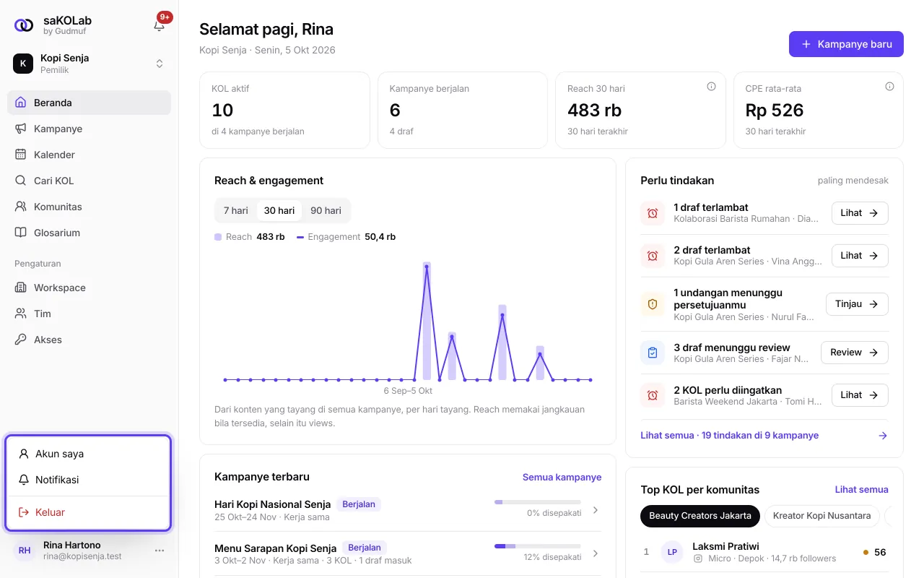Click the Glosarium book icon
Image resolution: width=924 pixels, height=578 pixels.
(20, 233)
